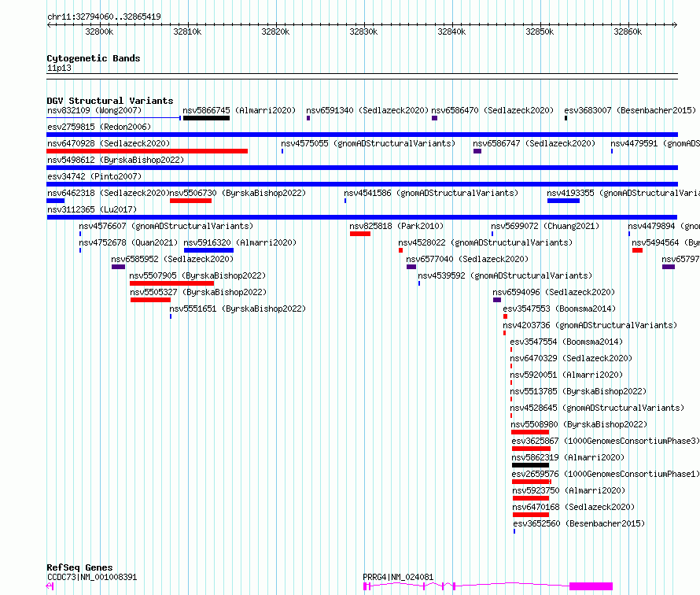
Task: Open esv3547554 (Boomsma2014) label
Action: point(566,342)
